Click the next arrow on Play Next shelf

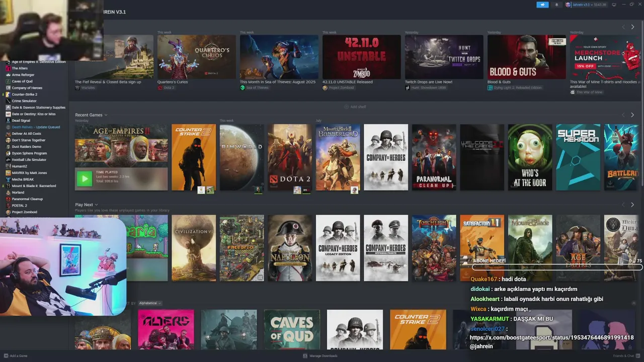point(632,205)
